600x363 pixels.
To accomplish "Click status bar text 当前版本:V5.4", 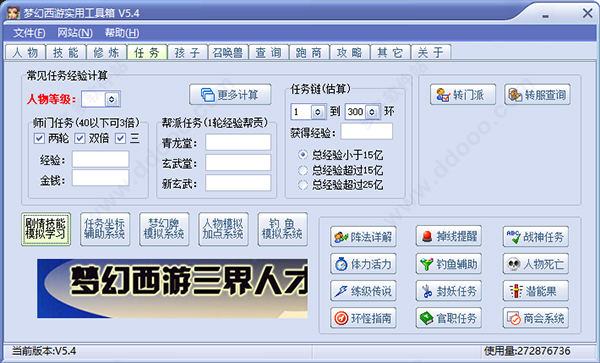I will pos(44,351).
